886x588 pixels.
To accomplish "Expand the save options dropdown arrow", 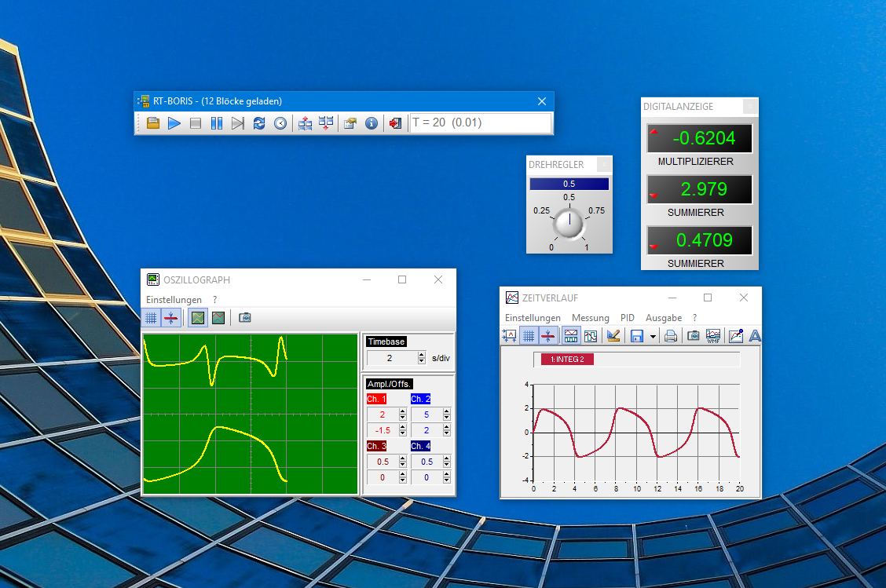I will click(653, 337).
